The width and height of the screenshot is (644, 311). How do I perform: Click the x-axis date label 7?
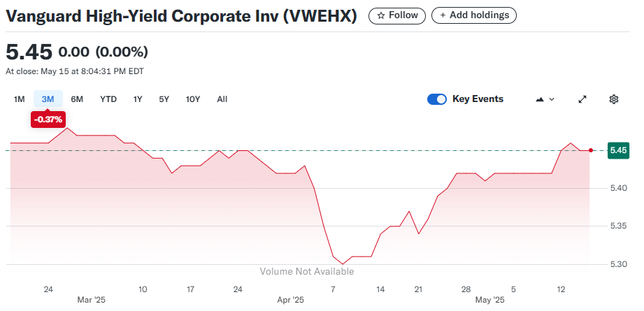point(333,289)
